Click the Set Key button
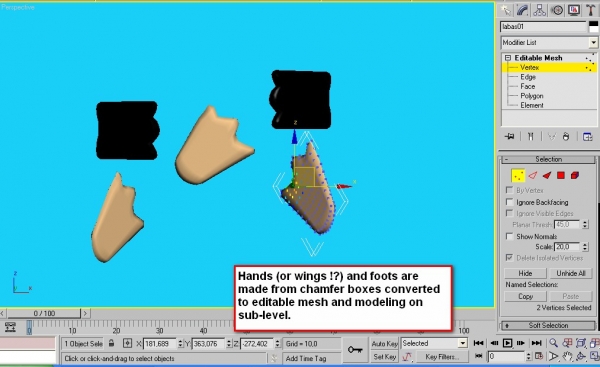This screenshot has width=600, height=367. [x=384, y=357]
